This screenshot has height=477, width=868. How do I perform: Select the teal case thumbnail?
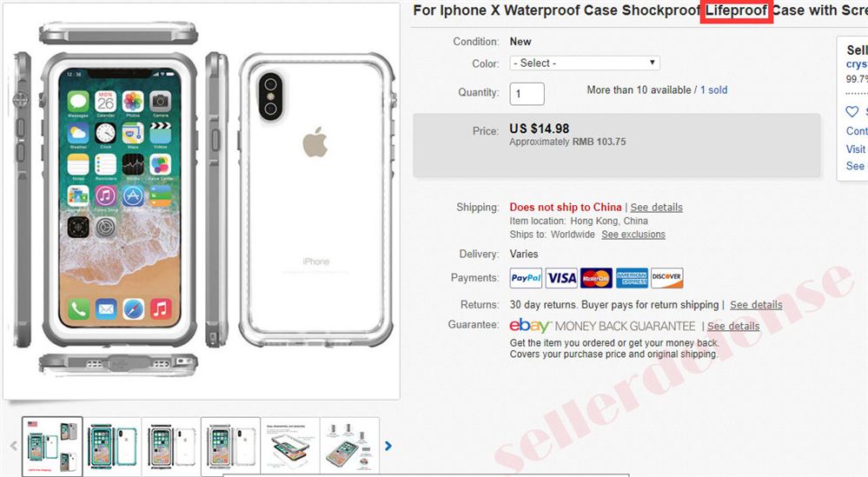(x=112, y=446)
